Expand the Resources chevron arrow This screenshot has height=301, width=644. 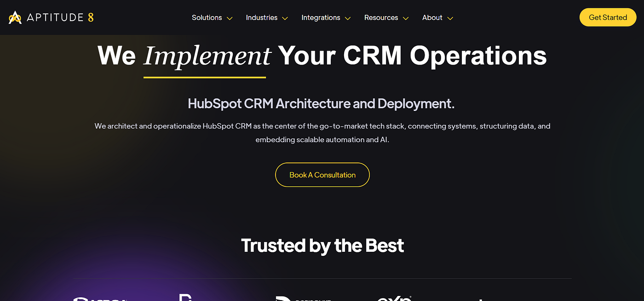coord(406,18)
